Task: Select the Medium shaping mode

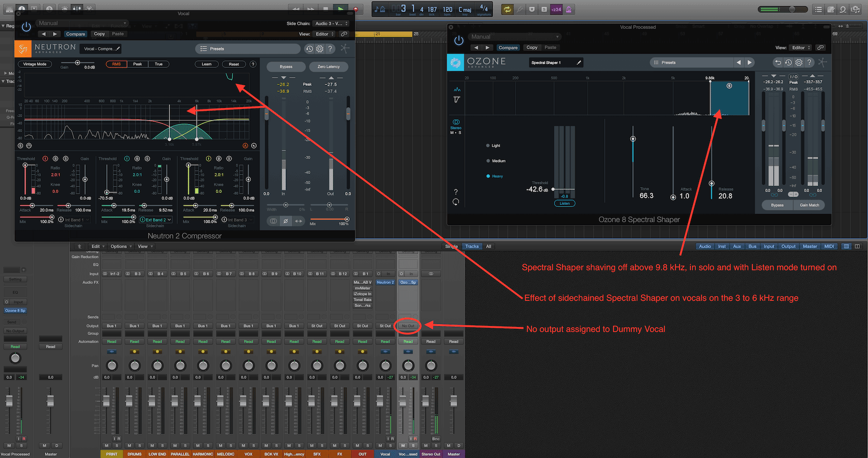Action: [496, 161]
